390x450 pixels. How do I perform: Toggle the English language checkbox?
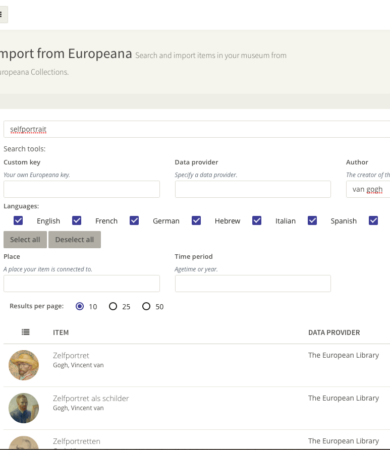click(18, 221)
